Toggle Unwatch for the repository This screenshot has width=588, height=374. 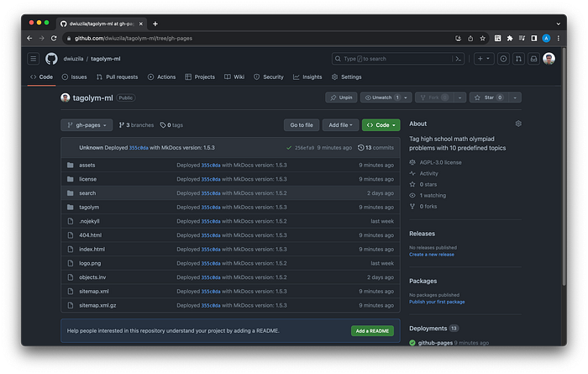381,97
